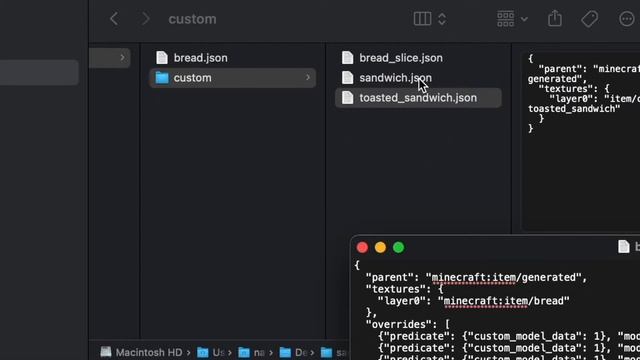Click the toasted_sandwich.json document icon

pyautogui.click(x=347, y=98)
